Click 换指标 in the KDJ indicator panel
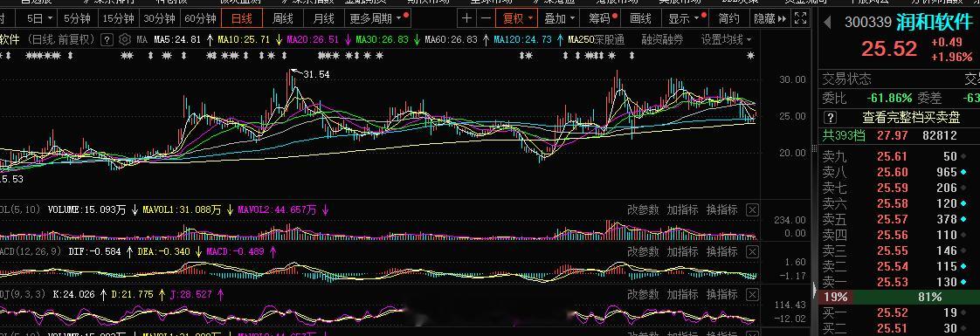This screenshot has width=980, height=336. coord(721,294)
